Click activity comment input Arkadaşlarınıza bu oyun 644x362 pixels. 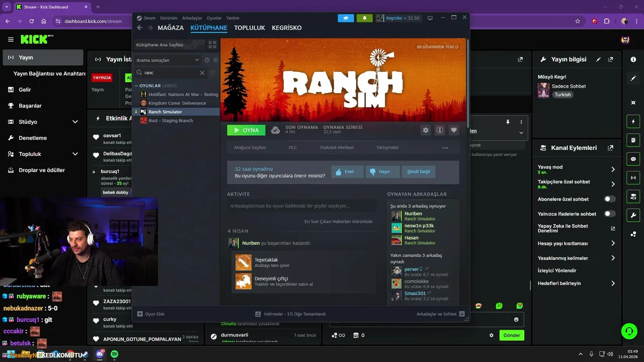pyautogui.click(x=302, y=206)
